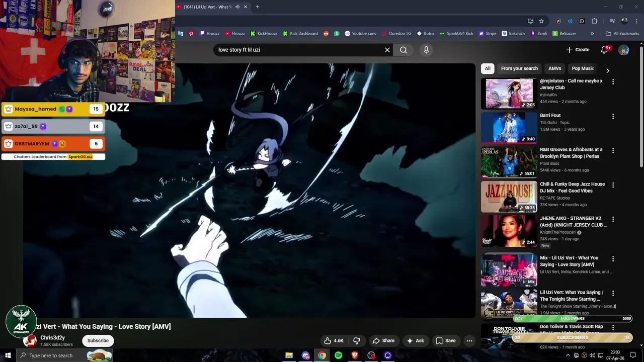The image size is (644, 362).
Task: Start voice search with the microphone icon
Action: pyautogui.click(x=426, y=50)
